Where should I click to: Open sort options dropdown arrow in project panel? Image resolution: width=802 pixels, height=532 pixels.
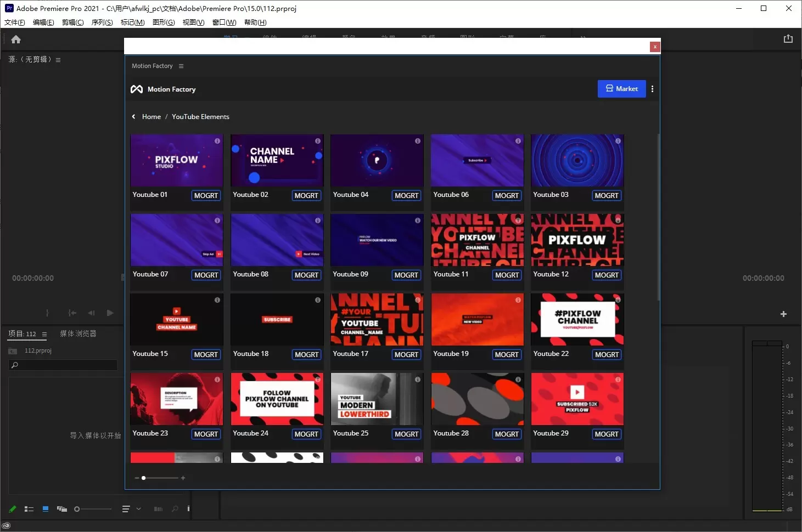pyautogui.click(x=139, y=509)
